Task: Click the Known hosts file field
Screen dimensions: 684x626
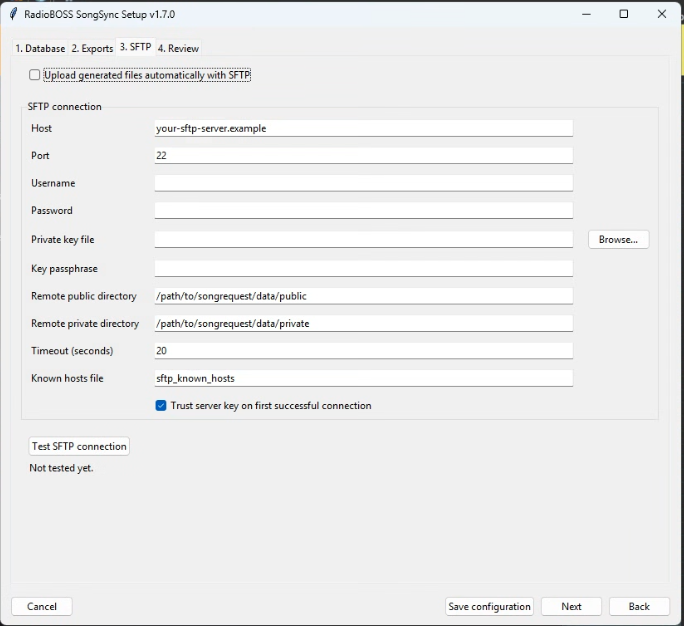Action: click(364, 378)
